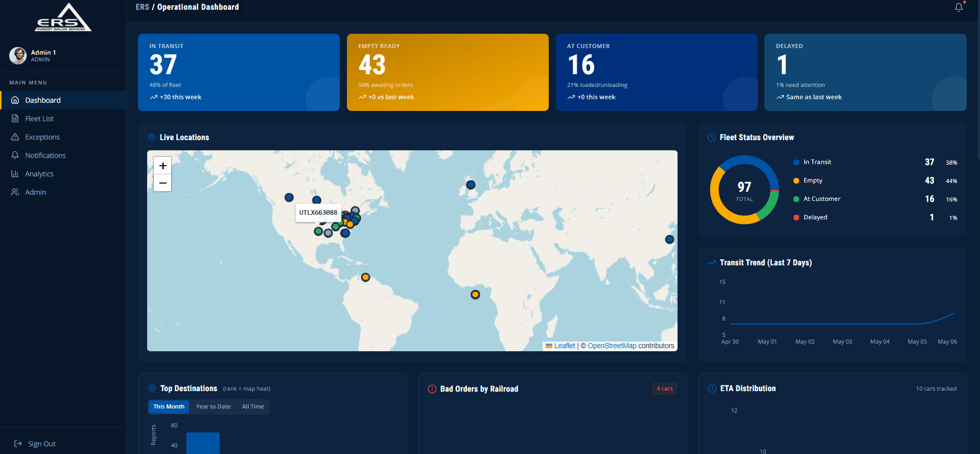Open the In Transit 37 card
980x454 pixels.
(239, 72)
